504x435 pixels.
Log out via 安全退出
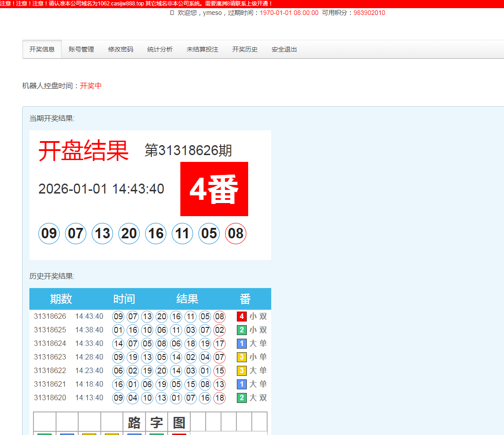[x=284, y=49]
